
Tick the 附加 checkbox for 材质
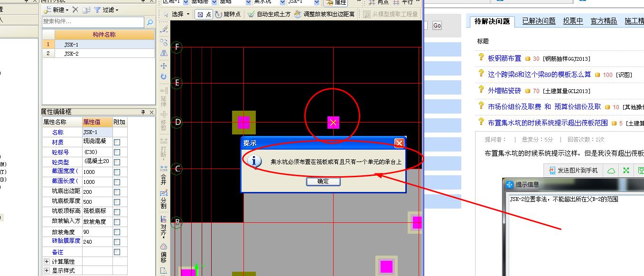pos(117,142)
